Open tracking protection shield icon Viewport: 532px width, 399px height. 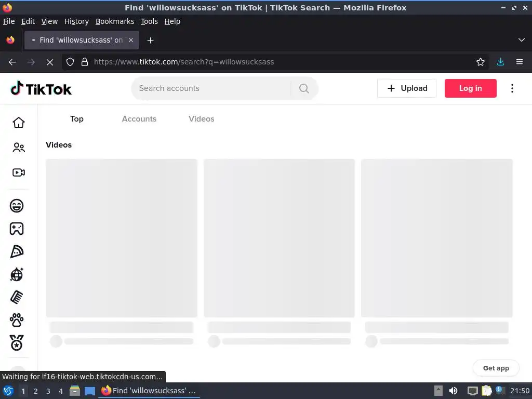[70, 62]
